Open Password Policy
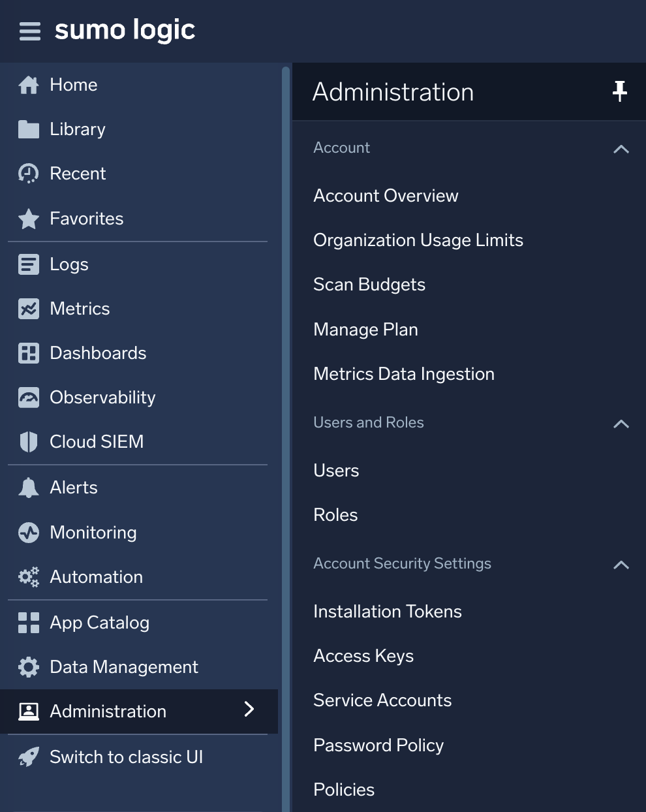 coord(378,745)
